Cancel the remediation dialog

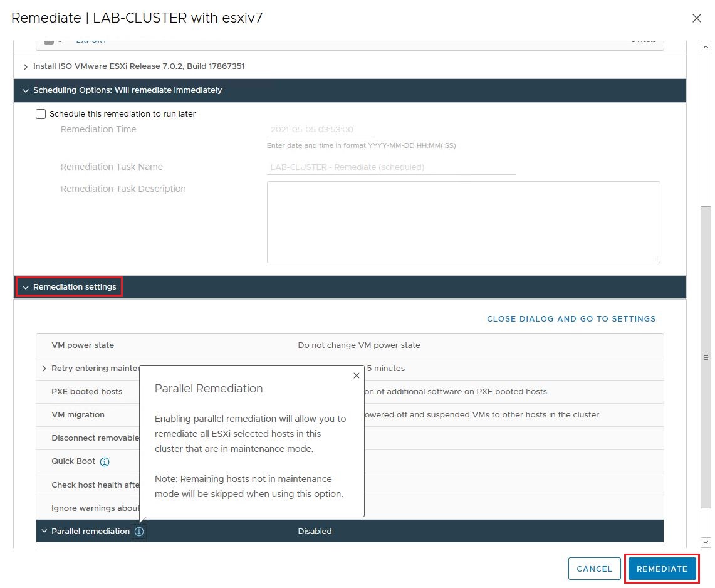(x=593, y=569)
